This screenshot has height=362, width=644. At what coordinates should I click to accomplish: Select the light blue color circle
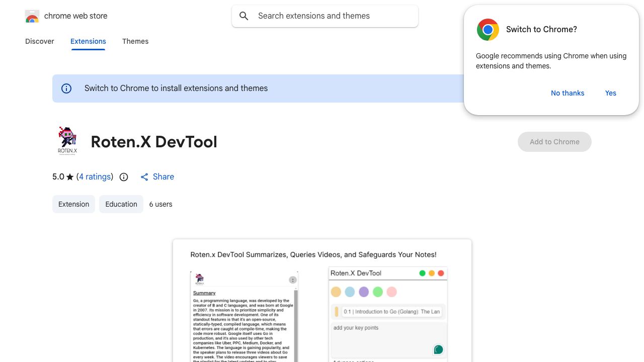tap(350, 292)
